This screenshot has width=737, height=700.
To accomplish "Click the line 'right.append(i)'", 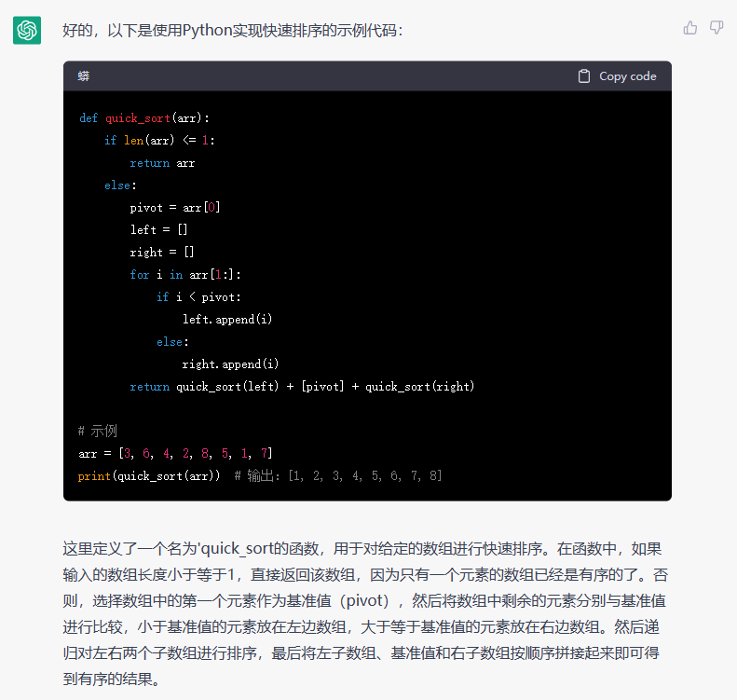I will point(230,364).
